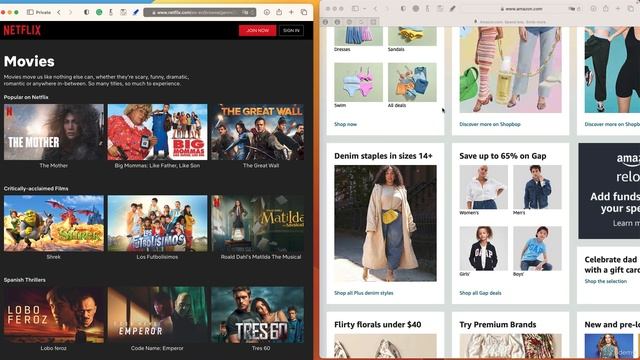Open the share menu in Netflix Safari window
640x360 pixels.
point(279,12)
